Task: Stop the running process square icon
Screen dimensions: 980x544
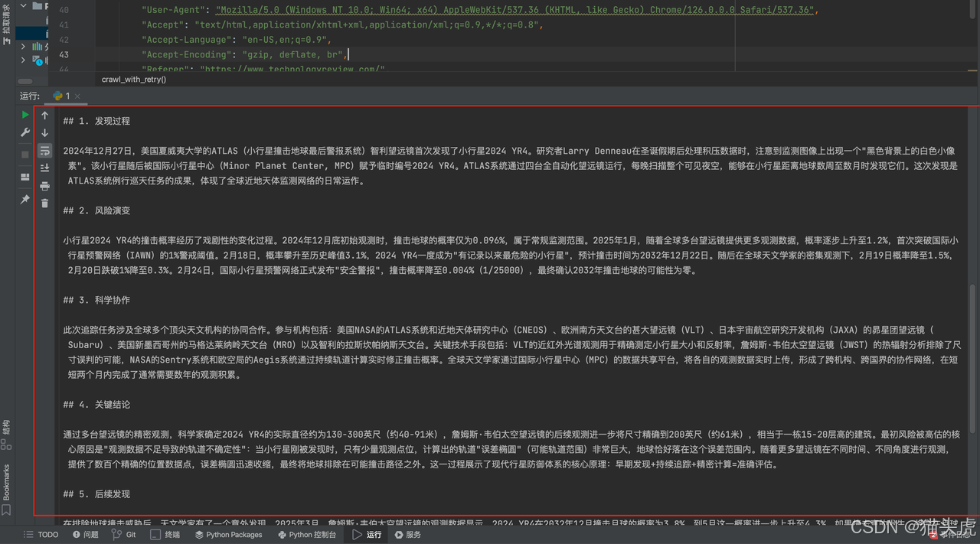Action: click(x=25, y=154)
